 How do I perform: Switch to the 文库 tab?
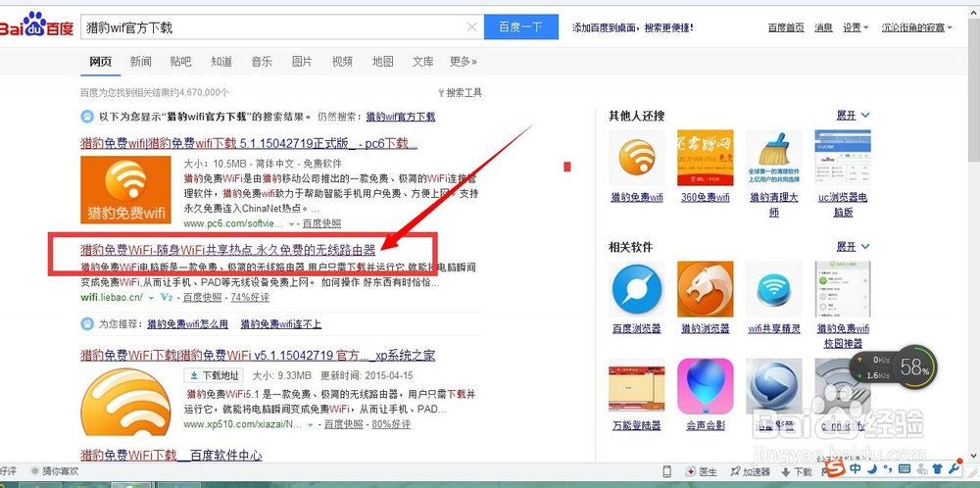423,61
